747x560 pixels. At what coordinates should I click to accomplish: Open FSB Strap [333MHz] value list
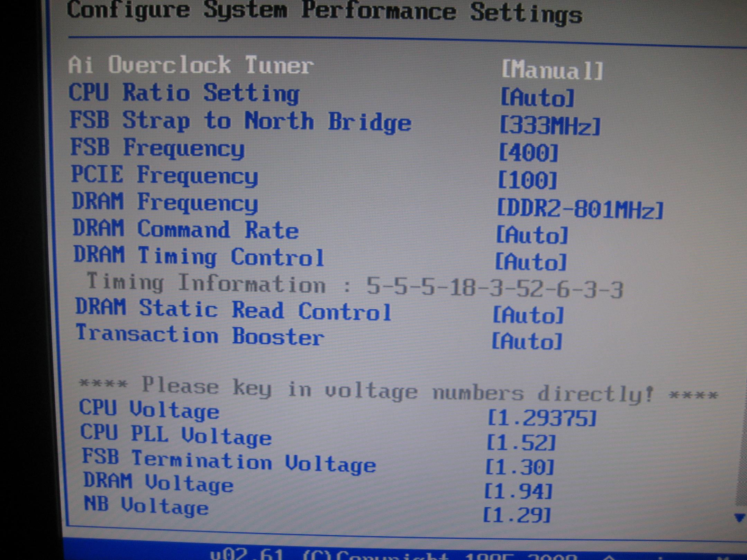tap(550, 125)
